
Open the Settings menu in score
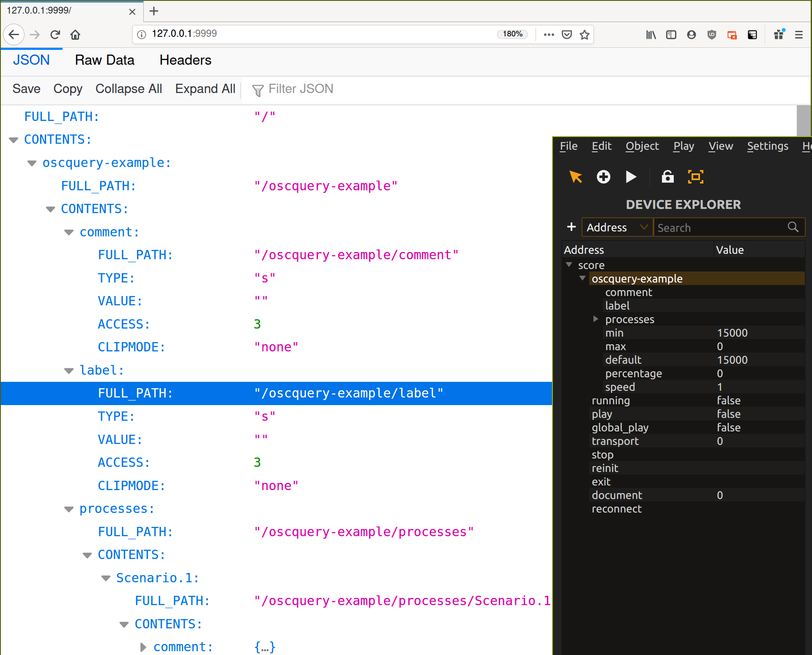pyautogui.click(x=767, y=146)
